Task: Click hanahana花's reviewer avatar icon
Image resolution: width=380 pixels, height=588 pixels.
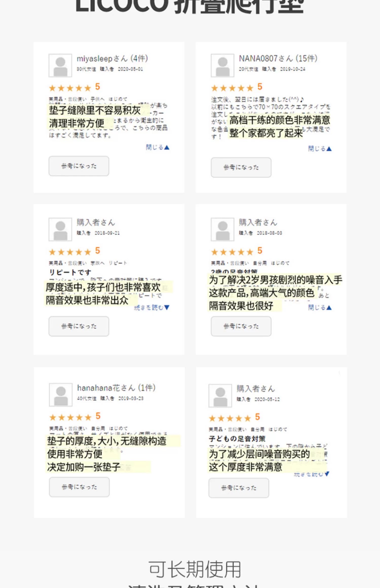Action: [61, 395]
